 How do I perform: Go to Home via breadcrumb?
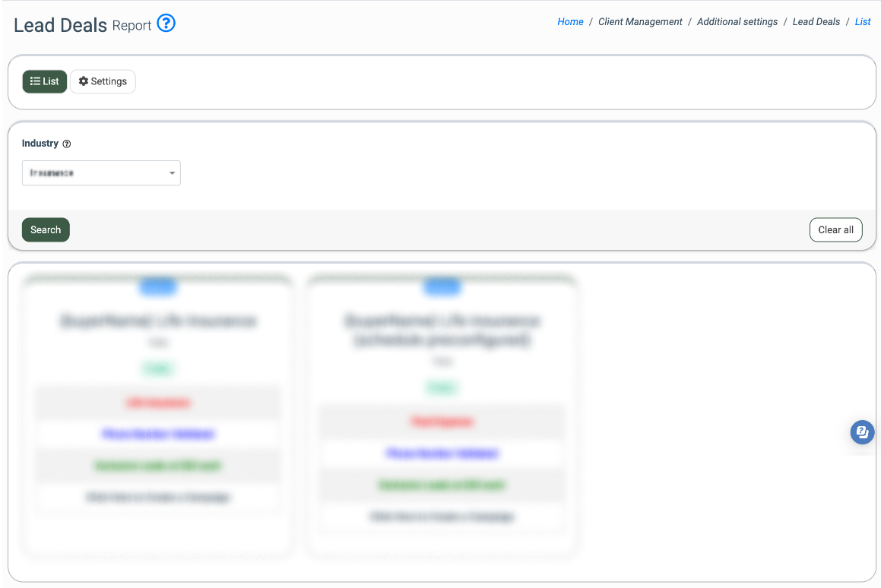pos(570,22)
